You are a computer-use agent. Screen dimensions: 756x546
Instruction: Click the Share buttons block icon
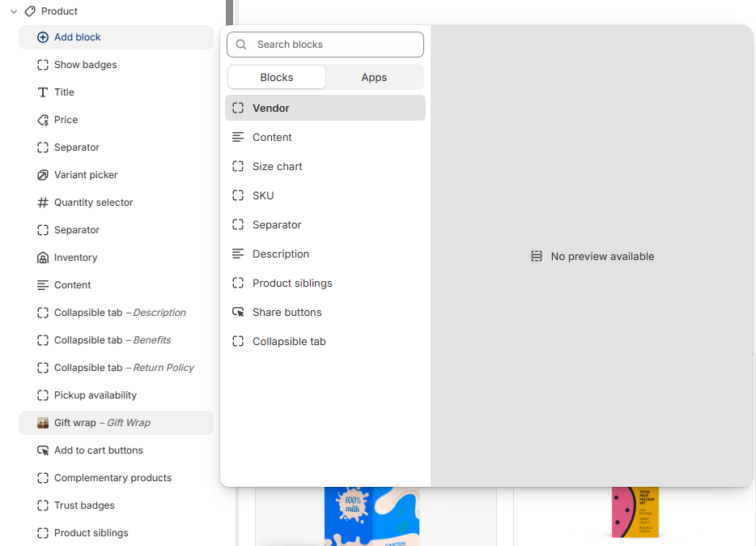(238, 312)
